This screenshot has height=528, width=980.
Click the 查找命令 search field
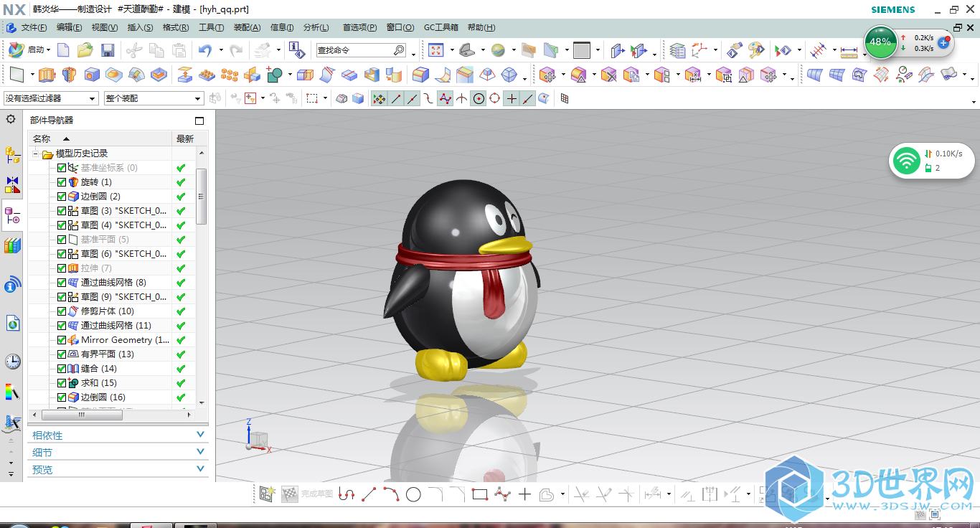tap(362, 50)
